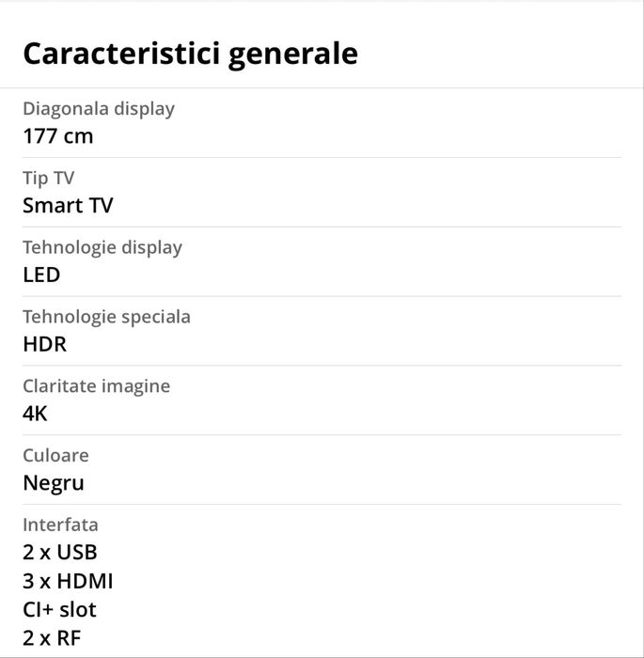The image size is (644, 658).
Task: Click the Negru color value
Action: point(54,483)
